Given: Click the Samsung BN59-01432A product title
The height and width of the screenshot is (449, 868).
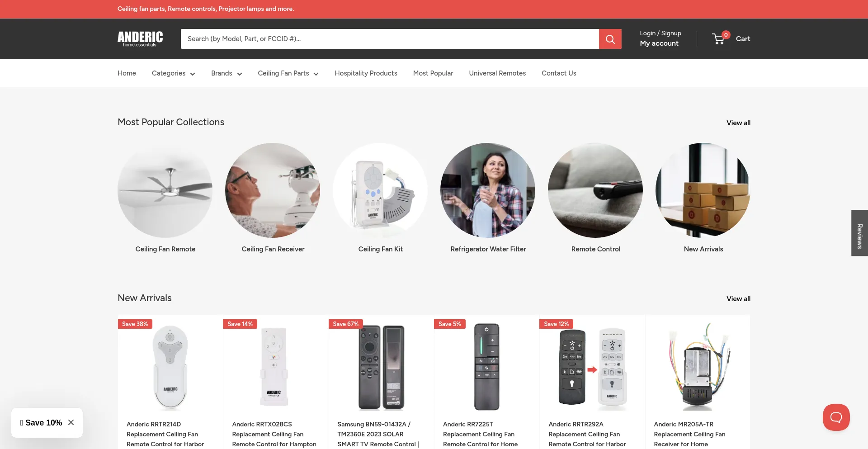Looking at the screenshot, I should pyautogui.click(x=378, y=435).
